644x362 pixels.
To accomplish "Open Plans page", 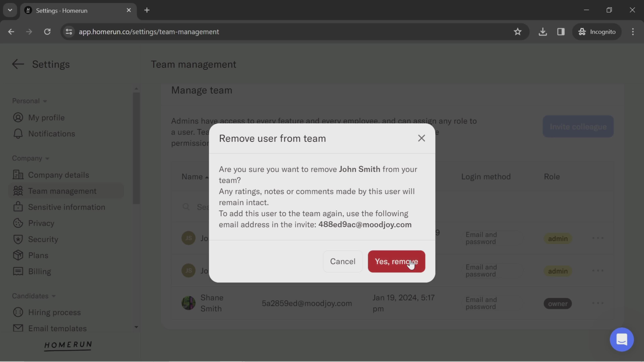I will coord(38,255).
